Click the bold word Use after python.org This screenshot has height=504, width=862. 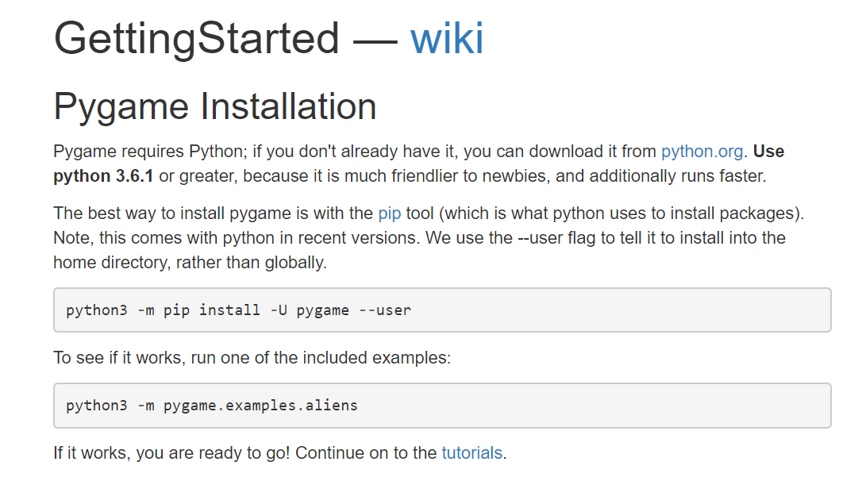click(768, 151)
